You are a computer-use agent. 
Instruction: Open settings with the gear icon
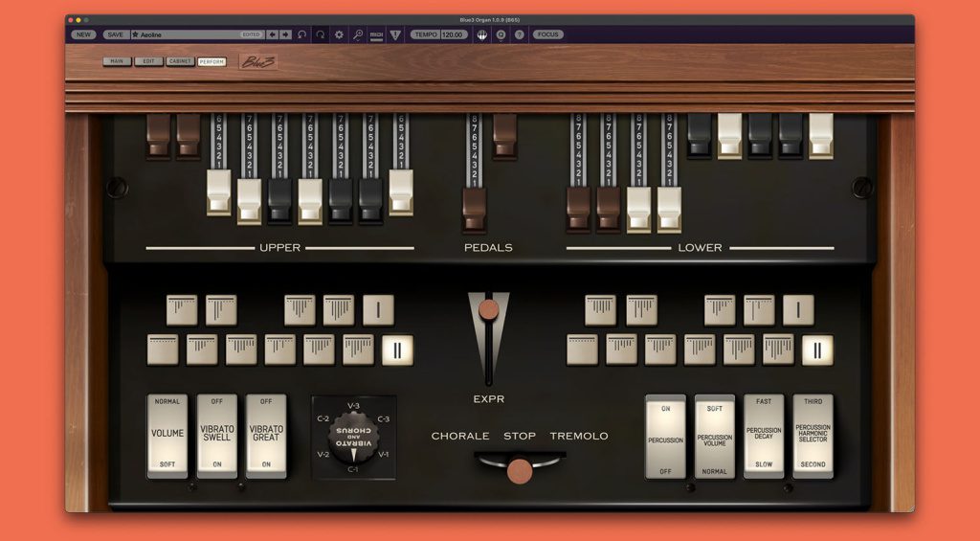click(x=339, y=35)
